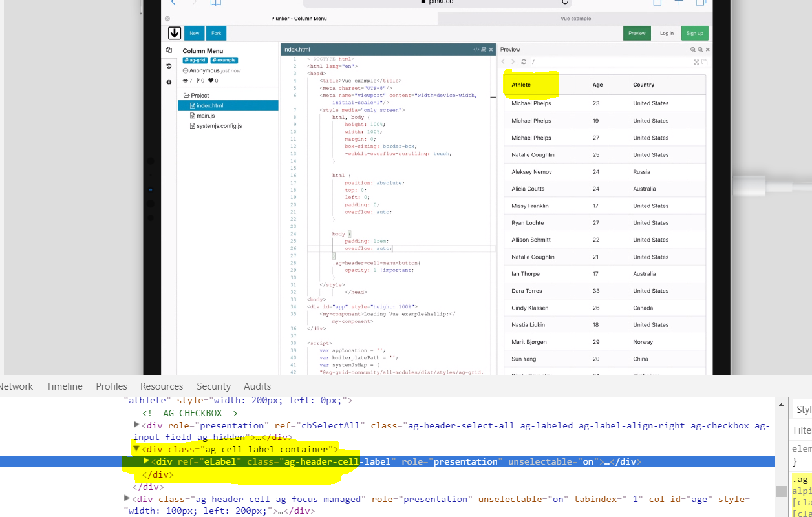This screenshot has height=517, width=812.
Task: Click the Age column header
Action: (x=597, y=85)
